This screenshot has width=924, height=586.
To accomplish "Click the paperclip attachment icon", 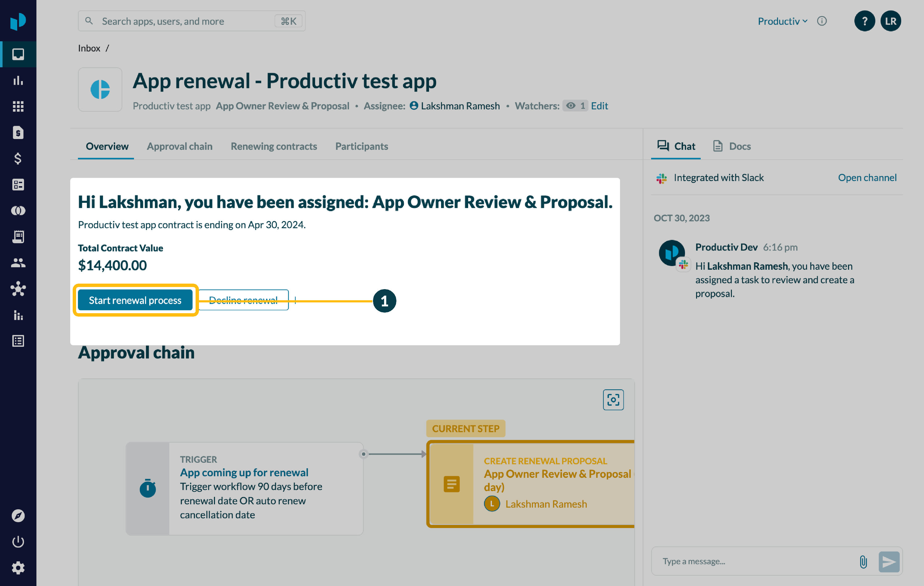I will (x=863, y=561).
